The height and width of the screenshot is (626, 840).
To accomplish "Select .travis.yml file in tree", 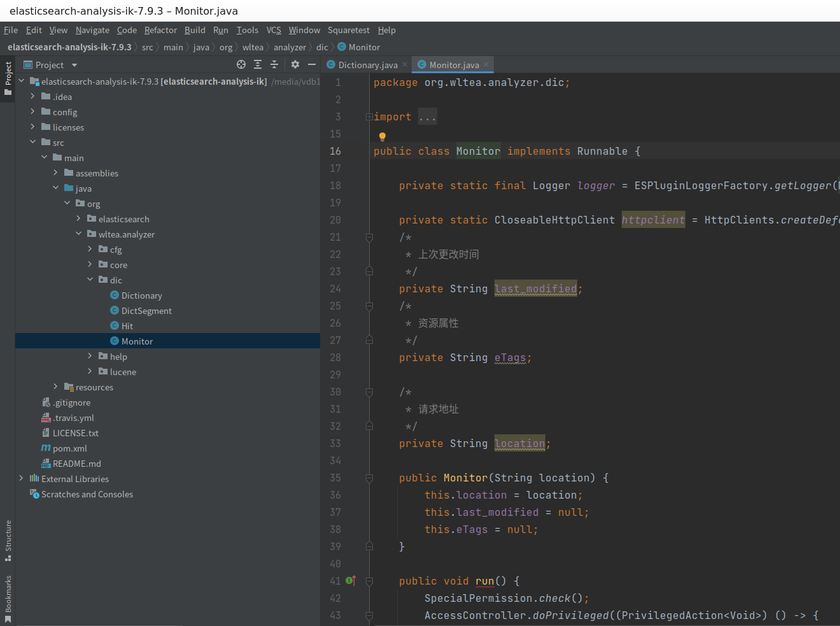I will click(73, 418).
